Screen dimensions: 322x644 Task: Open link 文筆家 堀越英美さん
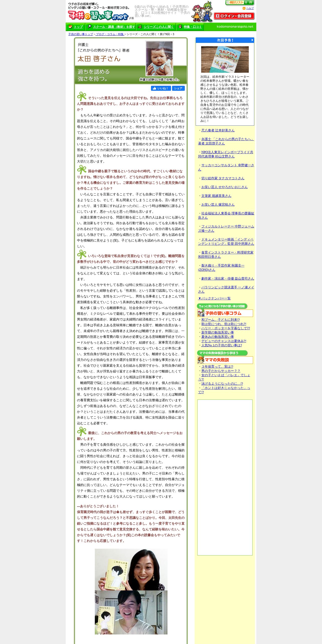pos(216,196)
